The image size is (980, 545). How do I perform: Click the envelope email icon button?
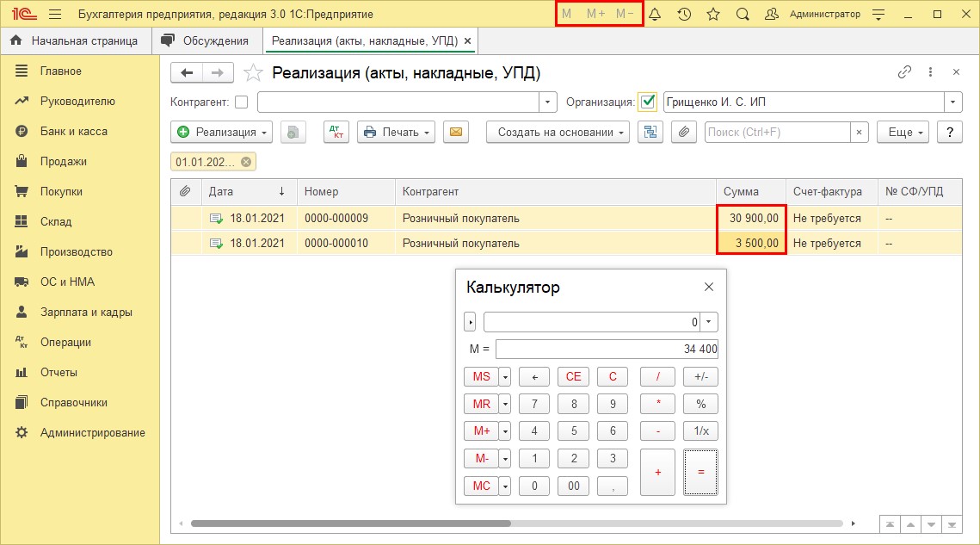[x=456, y=132]
